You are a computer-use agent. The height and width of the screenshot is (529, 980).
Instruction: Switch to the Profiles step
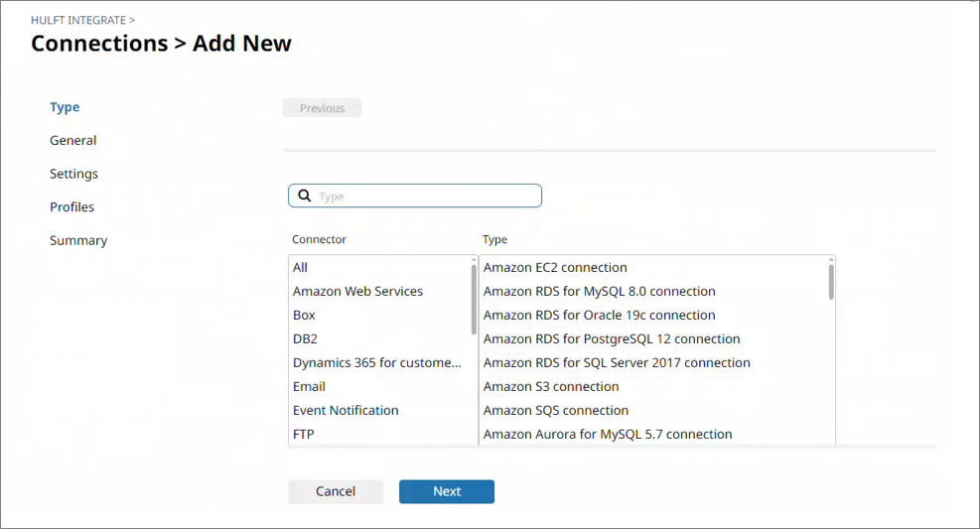[72, 207]
